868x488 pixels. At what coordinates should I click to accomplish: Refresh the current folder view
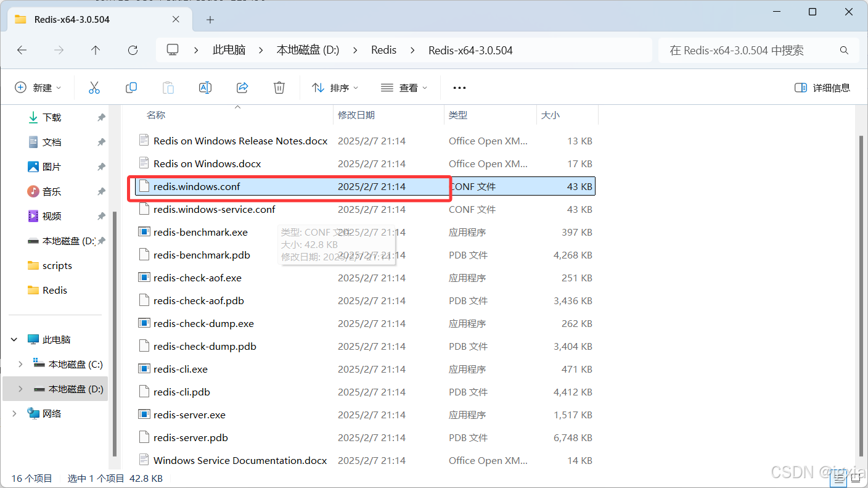(133, 50)
